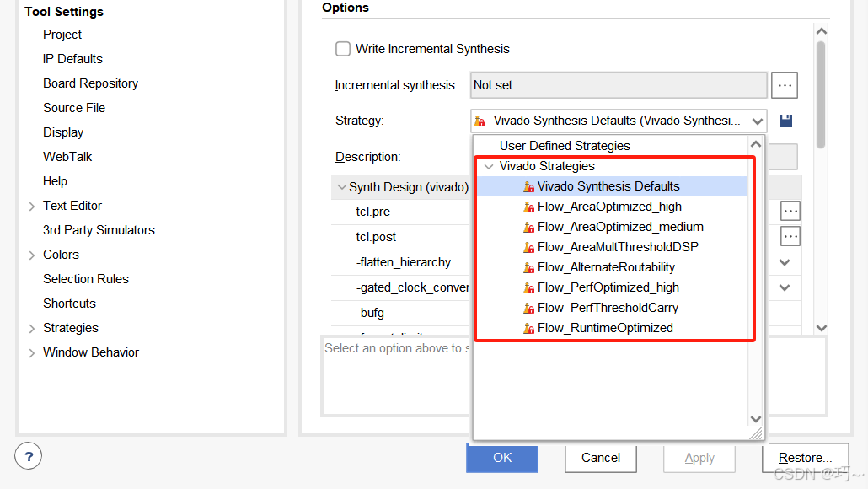Select the -bufg option row
The width and height of the screenshot is (868, 489).
[x=401, y=313]
